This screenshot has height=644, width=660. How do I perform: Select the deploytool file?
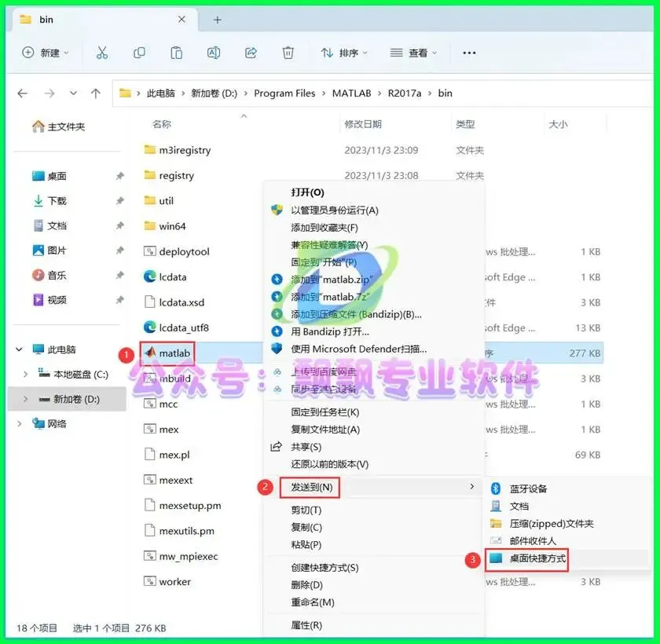[176, 251]
